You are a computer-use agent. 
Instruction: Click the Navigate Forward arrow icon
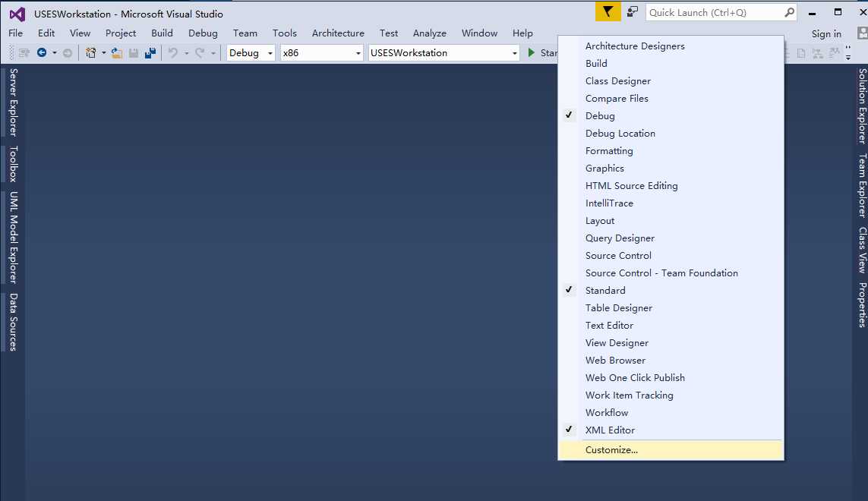pyautogui.click(x=68, y=53)
